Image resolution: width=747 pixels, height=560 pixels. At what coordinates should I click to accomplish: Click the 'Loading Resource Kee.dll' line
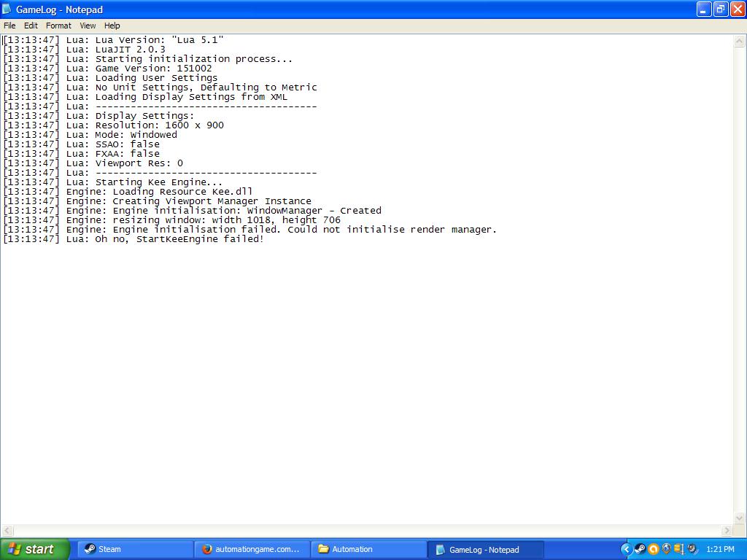pos(128,192)
